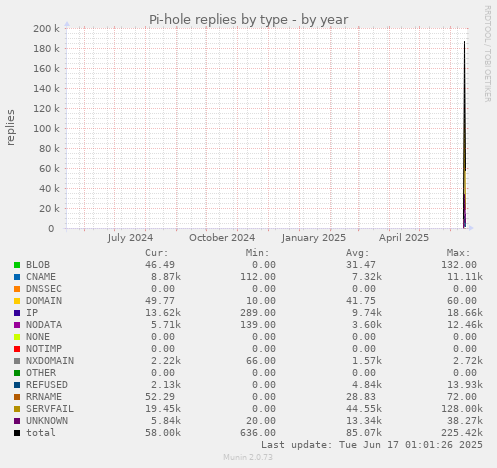Viewport: 497px width, 468px height.
Task: Click the NODATA purple legend swatch
Action: tap(17, 325)
